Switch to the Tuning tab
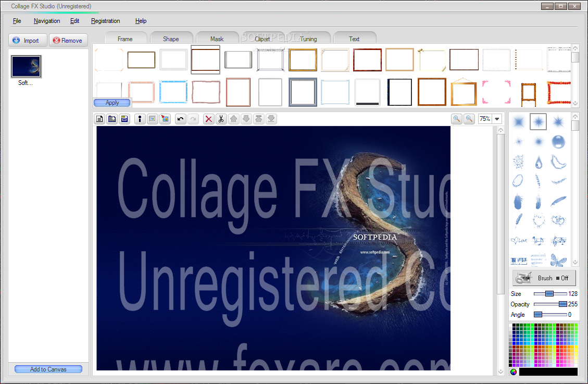 click(x=309, y=39)
